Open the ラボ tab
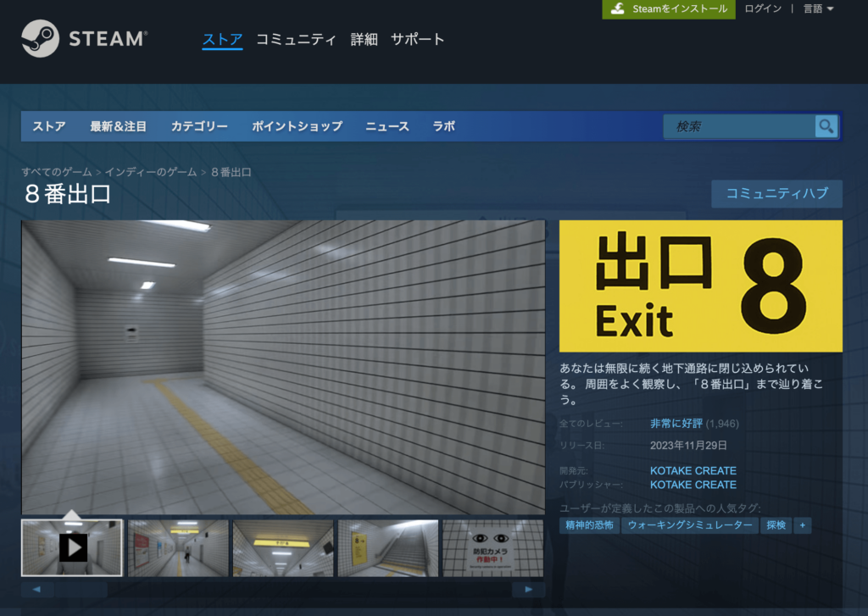 443,126
